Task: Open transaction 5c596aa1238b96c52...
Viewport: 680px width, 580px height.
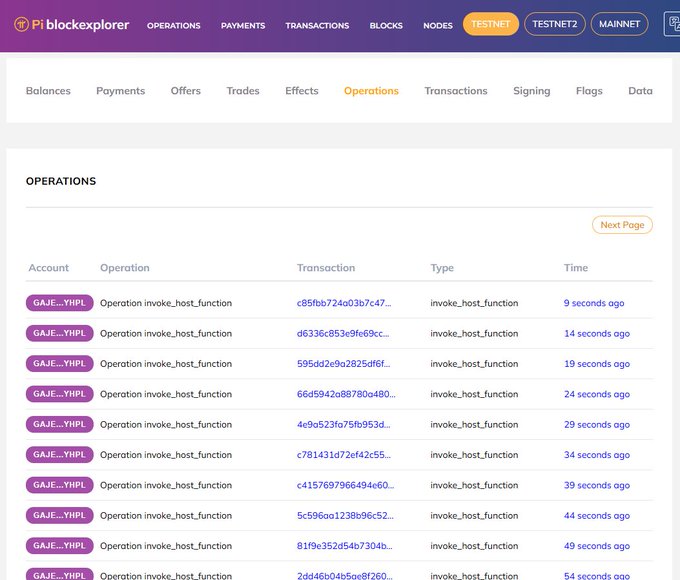Action: click(345, 515)
